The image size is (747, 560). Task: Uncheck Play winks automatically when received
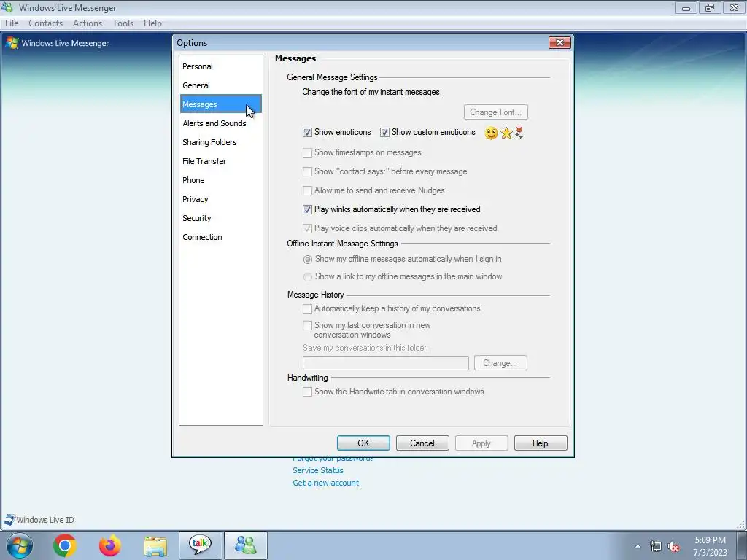[307, 209]
